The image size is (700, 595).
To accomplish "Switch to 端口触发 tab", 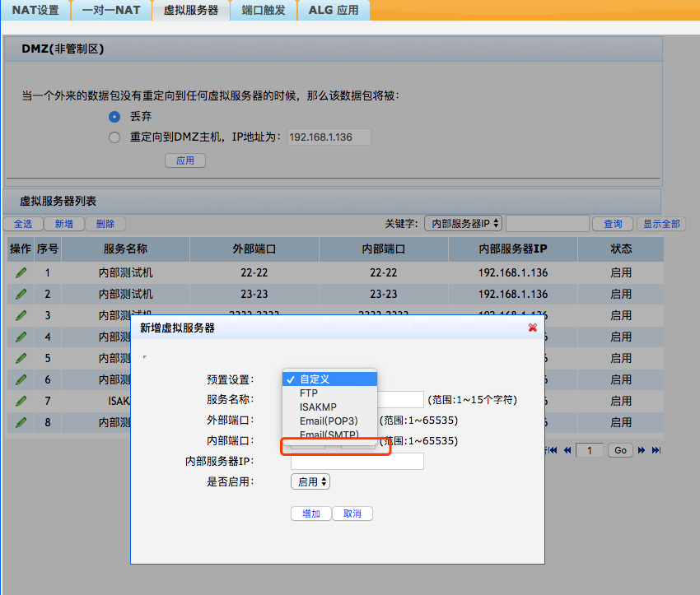I will [264, 10].
